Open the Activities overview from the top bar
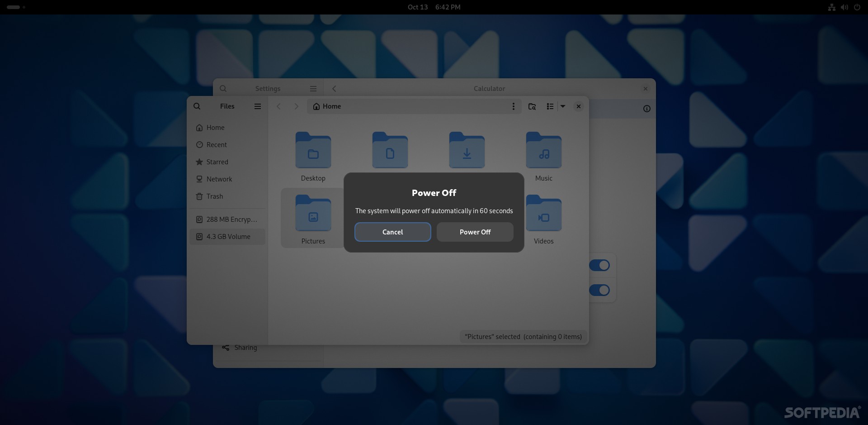868x425 pixels. pos(16,7)
